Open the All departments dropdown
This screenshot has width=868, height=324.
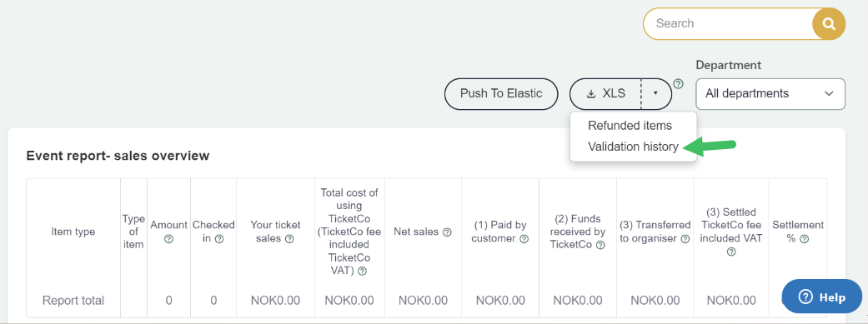[770, 93]
